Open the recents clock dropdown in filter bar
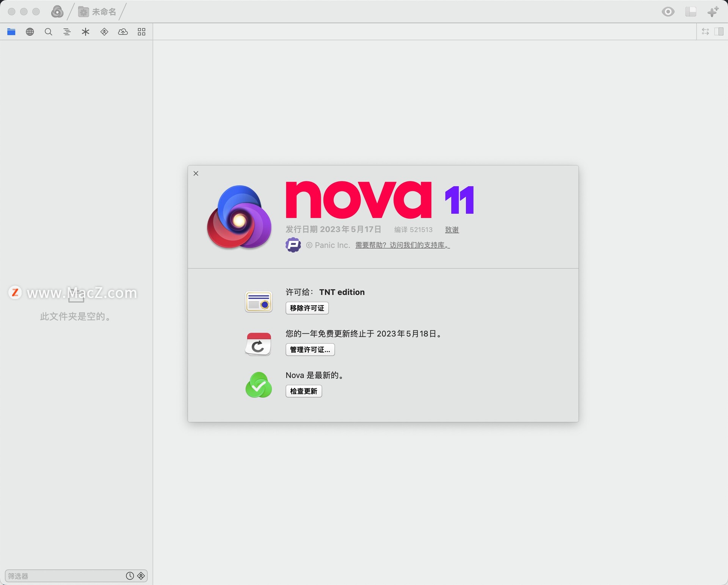Screen dimensions: 728x585 [x=129, y=576]
